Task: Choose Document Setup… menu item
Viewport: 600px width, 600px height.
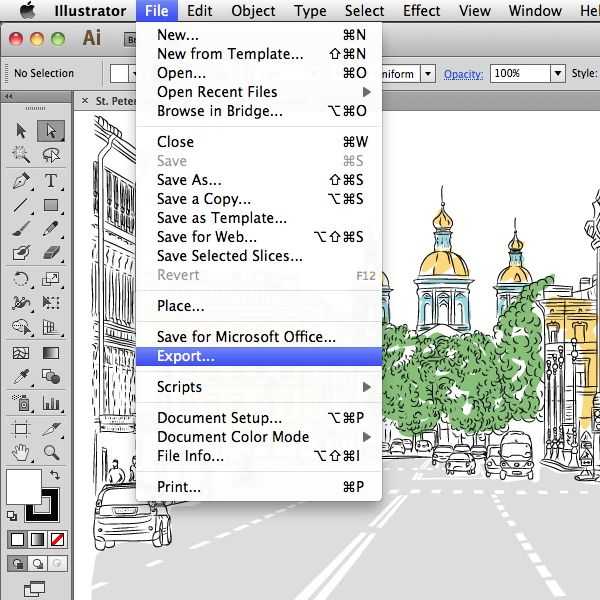Action: (259, 417)
